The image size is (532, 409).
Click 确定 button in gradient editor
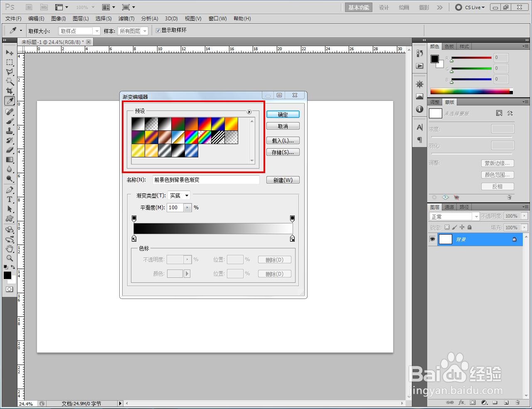[x=283, y=115]
